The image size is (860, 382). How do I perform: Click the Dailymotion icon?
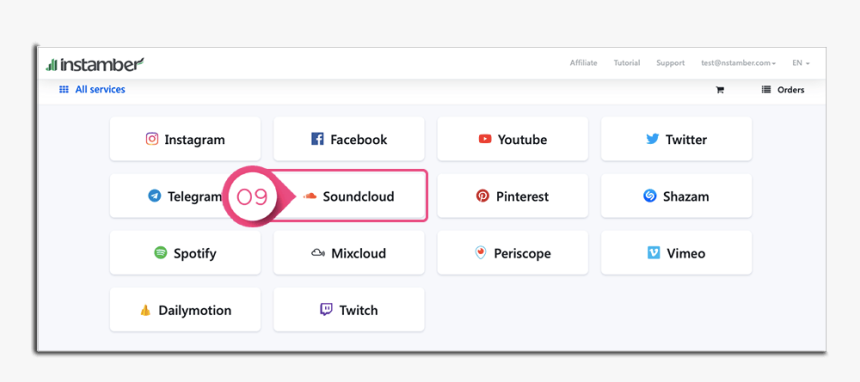[145, 310]
